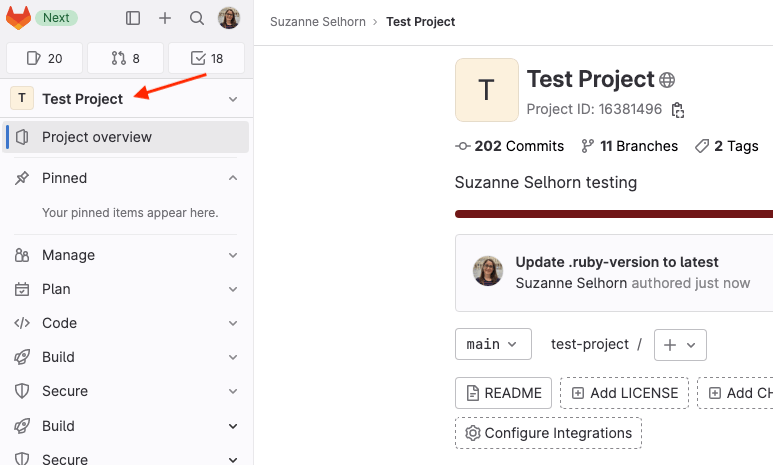Collapse the Pinned section
Viewport: 773px width, 465px height.
coord(233,178)
